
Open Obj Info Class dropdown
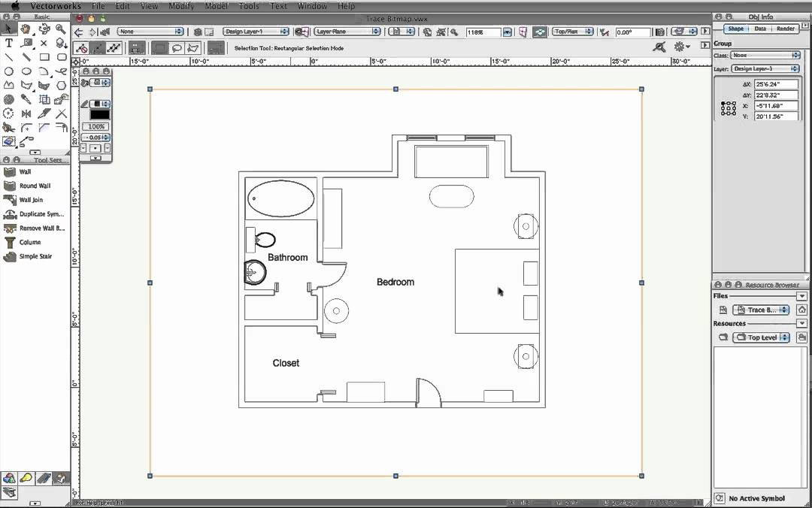765,55
